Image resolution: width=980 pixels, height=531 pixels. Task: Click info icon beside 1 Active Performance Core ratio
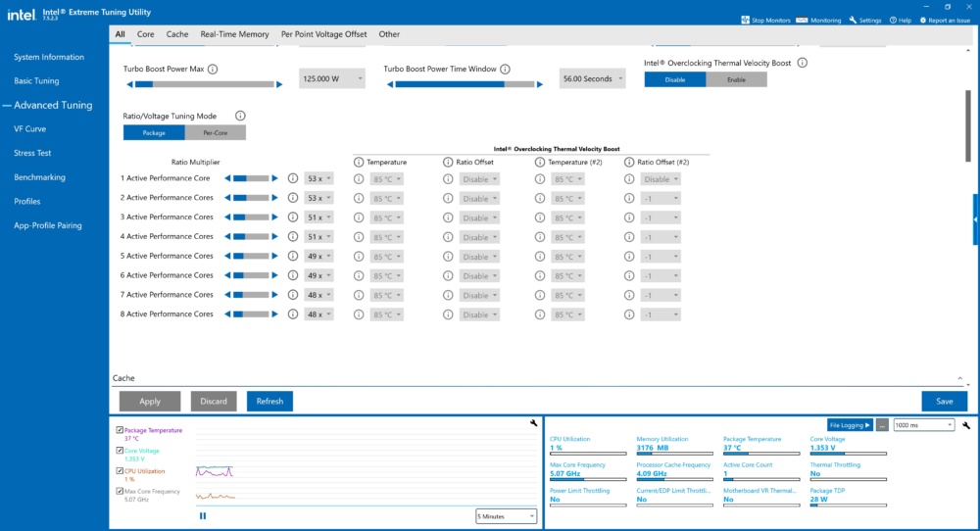tap(292, 178)
